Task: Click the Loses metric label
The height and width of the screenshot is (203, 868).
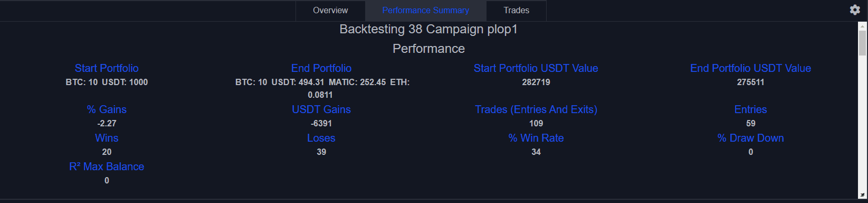Action: point(321,138)
